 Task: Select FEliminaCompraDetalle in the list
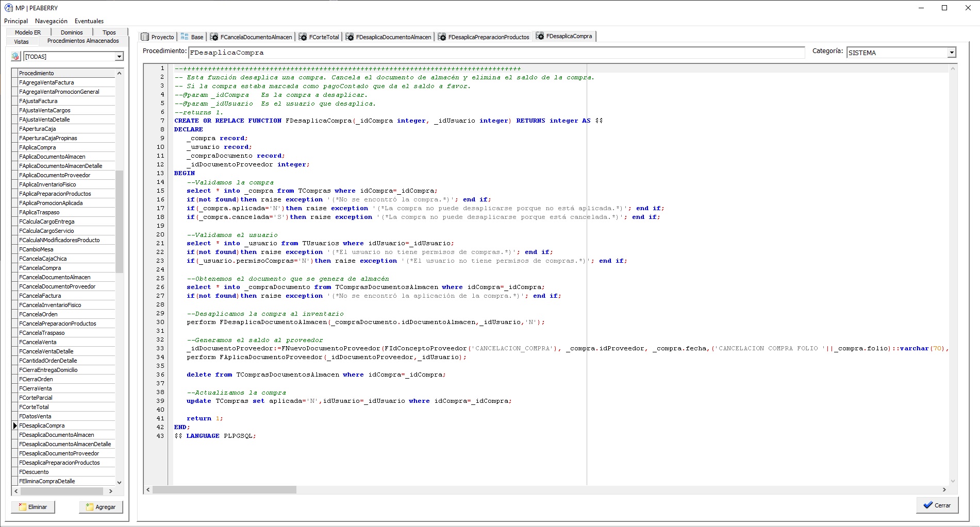tap(67, 481)
